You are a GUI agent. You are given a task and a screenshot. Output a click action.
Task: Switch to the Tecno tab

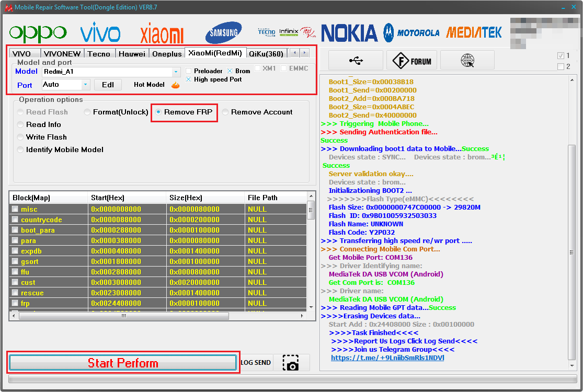(99, 54)
